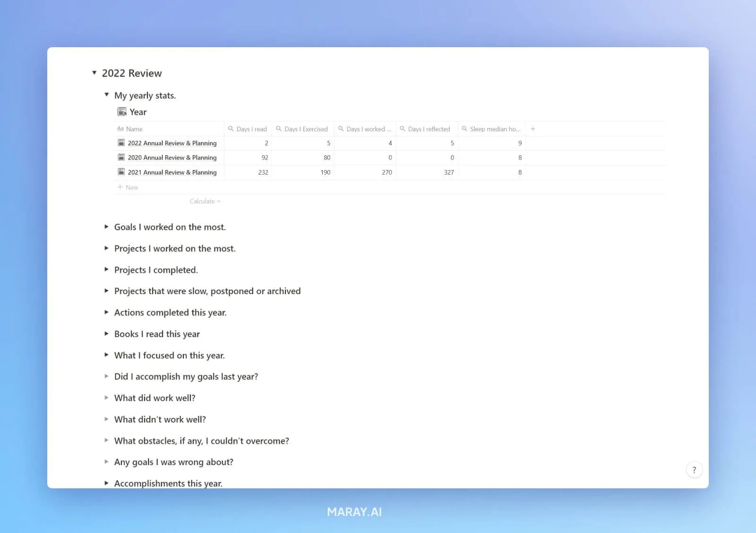Click New to add a table row
The height and width of the screenshot is (533, 756).
coord(128,187)
